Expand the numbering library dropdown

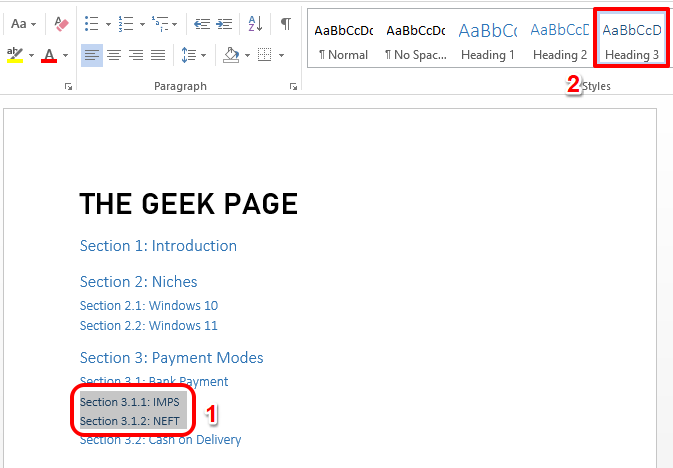[x=142, y=24]
